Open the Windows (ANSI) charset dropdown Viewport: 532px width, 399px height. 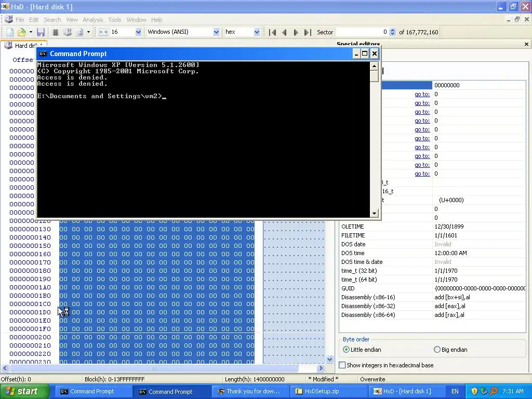(216, 32)
